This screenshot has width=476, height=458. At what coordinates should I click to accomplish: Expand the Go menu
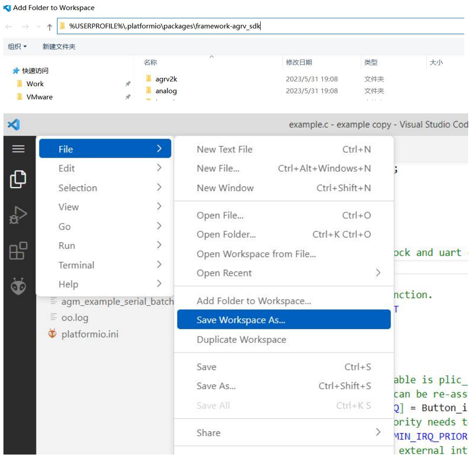pos(105,226)
